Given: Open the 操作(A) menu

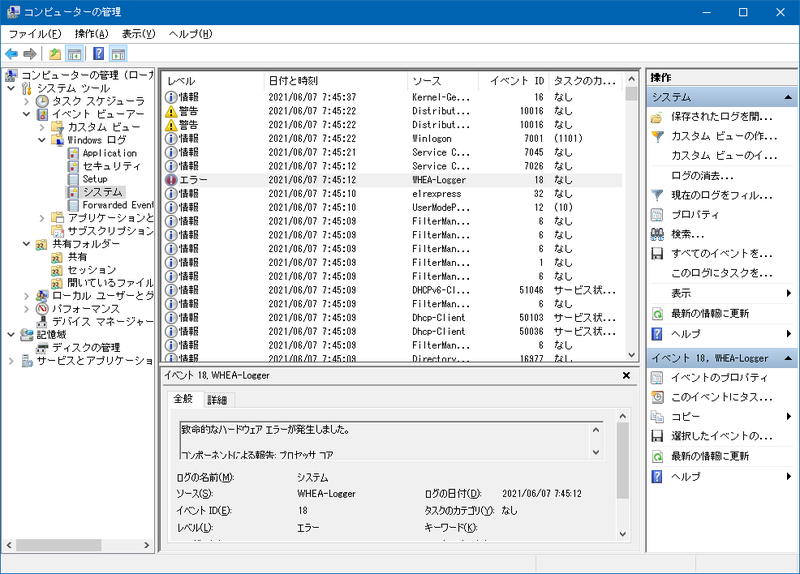Looking at the screenshot, I should tap(91, 33).
